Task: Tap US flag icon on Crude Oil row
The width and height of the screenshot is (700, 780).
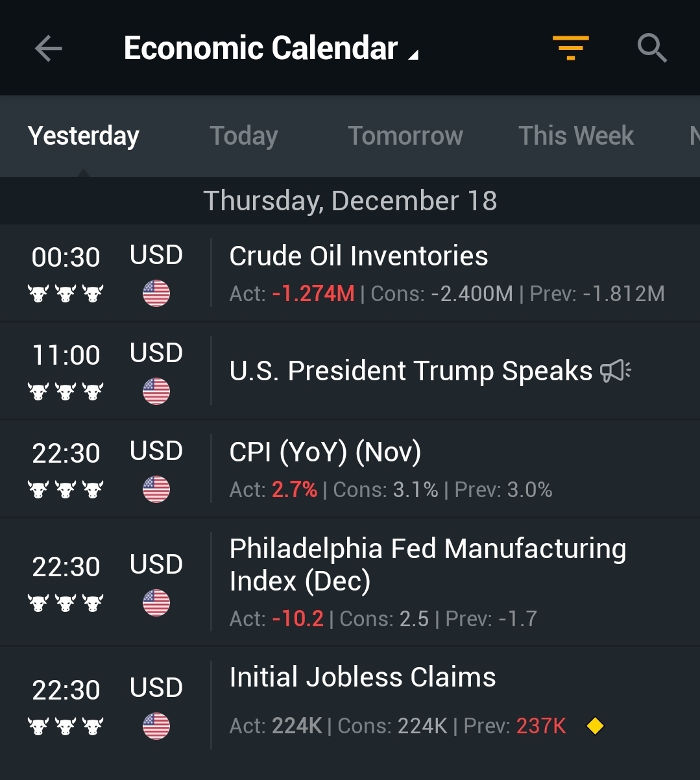Action: (156, 293)
